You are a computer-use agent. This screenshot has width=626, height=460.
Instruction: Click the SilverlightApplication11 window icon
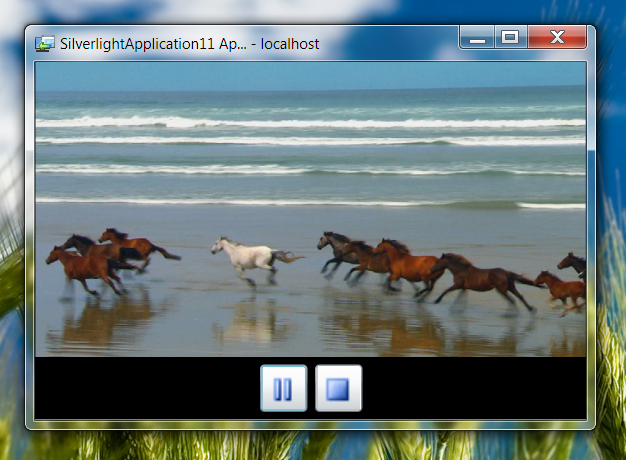click(45, 44)
